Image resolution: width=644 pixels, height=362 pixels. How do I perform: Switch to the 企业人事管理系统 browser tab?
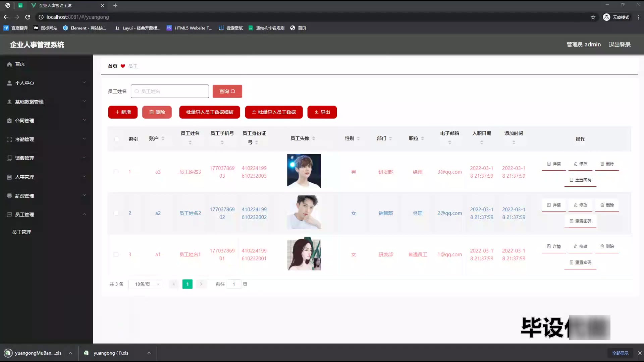coord(67,5)
